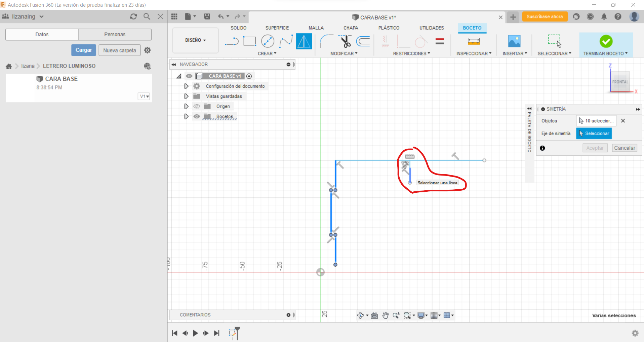Image resolution: width=644 pixels, height=342 pixels.
Task: Click Cancelar in the Simetría dialog
Action: (625, 148)
